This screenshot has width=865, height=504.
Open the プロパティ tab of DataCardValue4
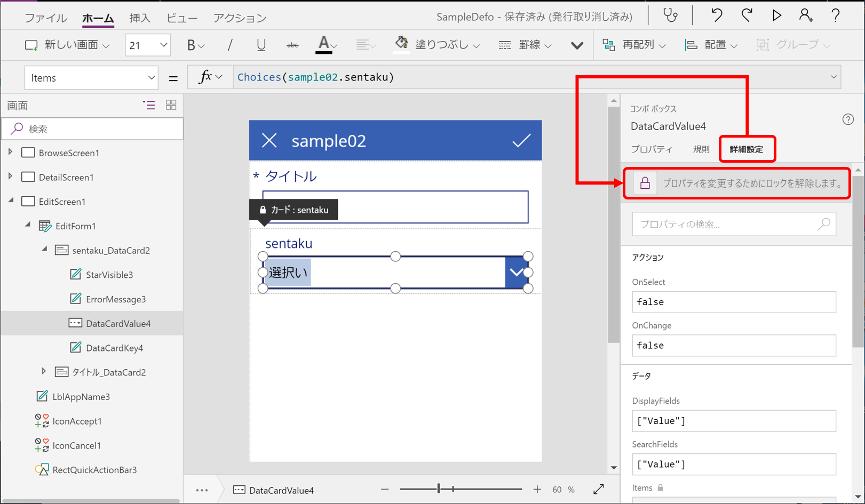[652, 149]
